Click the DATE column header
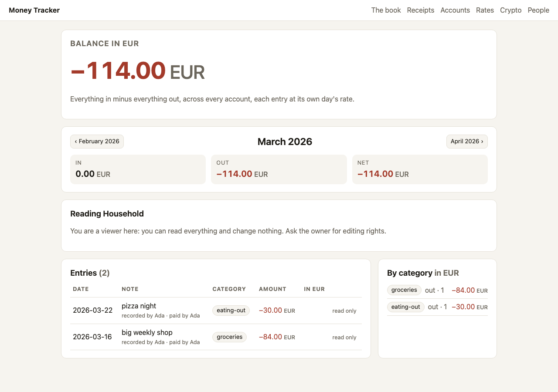558x392 pixels. pyautogui.click(x=81, y=289)
